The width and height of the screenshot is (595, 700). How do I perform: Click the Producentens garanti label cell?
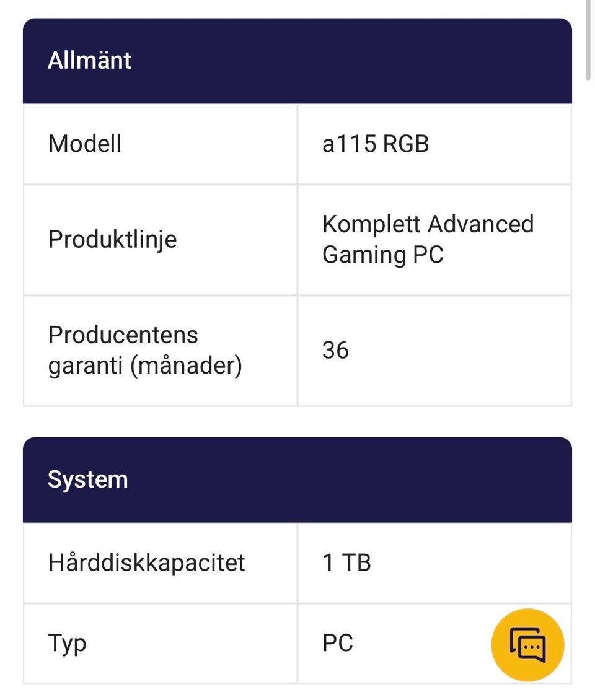(x=144, y=350)
